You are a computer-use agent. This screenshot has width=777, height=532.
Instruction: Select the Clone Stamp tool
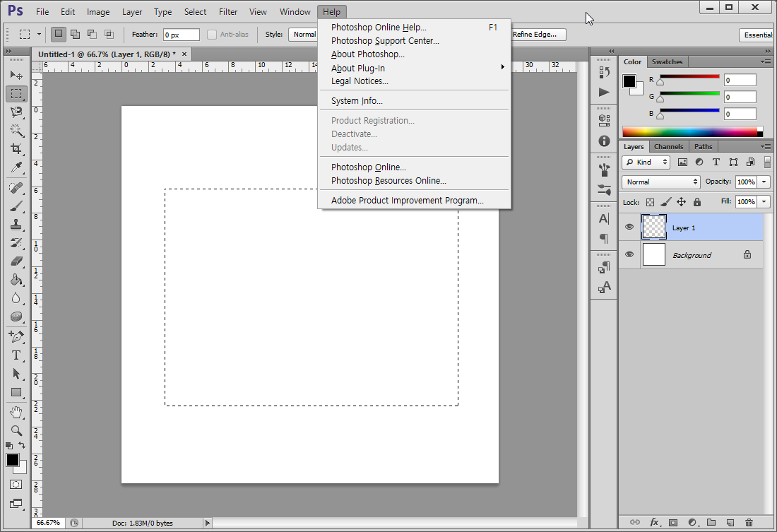(16, 225)
